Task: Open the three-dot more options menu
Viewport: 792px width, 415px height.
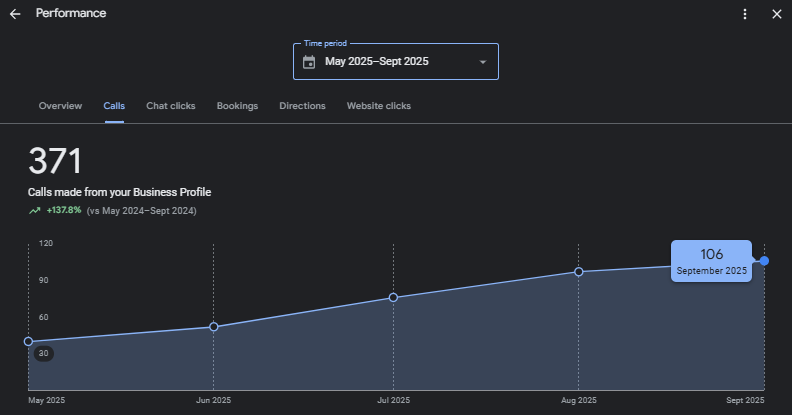Action: tap(745, 14)
